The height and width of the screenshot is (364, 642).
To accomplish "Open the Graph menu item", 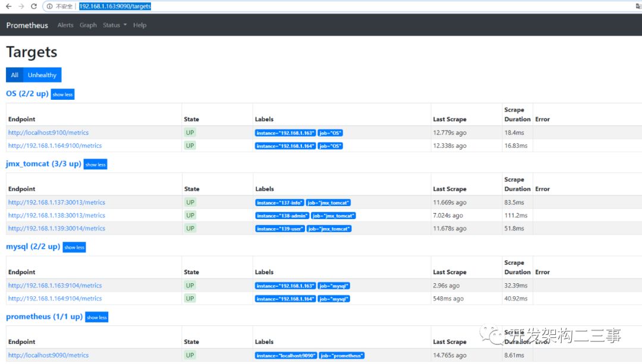I will point(88,25).
